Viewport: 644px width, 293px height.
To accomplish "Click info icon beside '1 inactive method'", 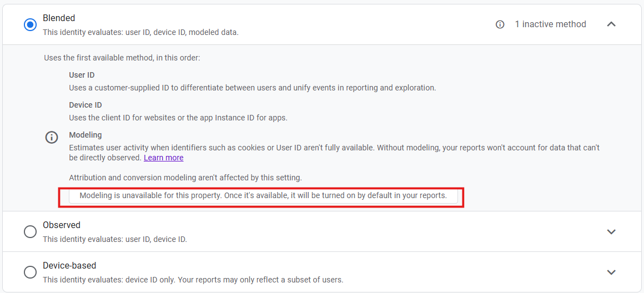I will 500,24.
